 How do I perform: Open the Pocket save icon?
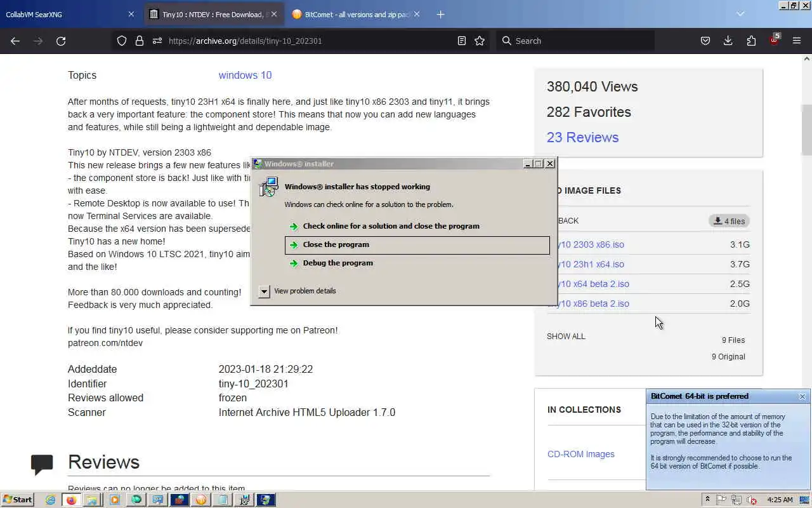[705, 41]
